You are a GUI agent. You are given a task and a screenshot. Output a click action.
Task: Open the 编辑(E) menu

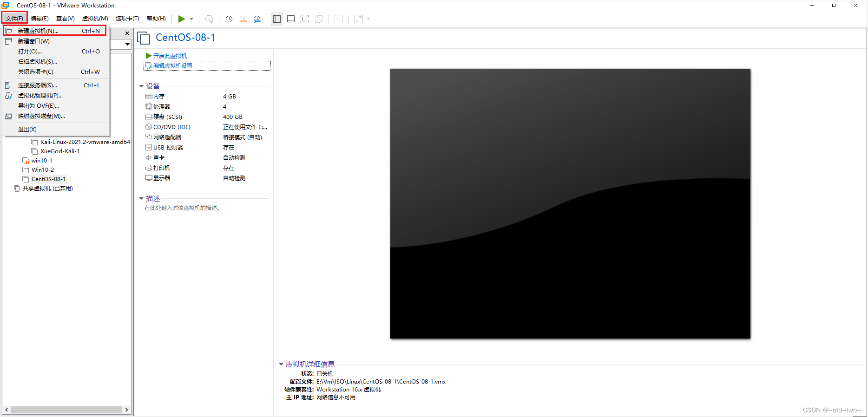(39, 18)
